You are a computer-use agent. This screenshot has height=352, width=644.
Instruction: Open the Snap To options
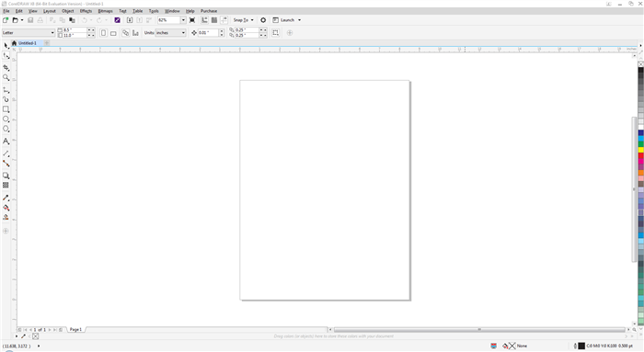coord(243,19)
